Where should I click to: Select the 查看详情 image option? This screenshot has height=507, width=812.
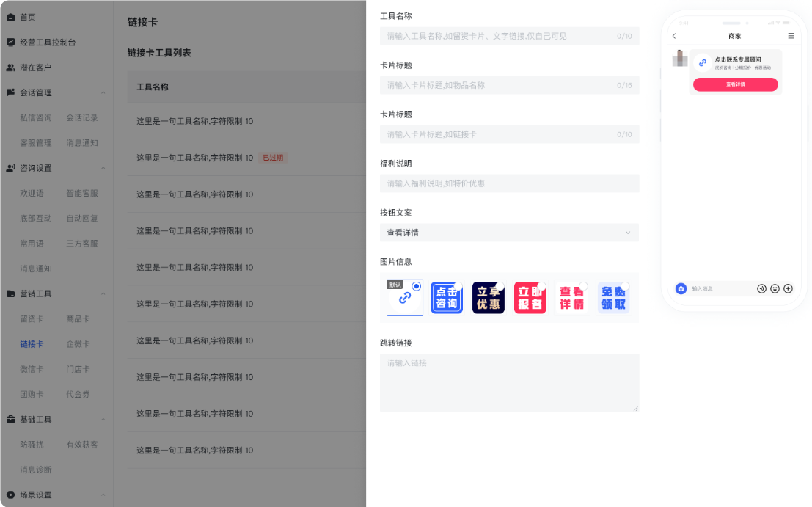coord(571,298)
